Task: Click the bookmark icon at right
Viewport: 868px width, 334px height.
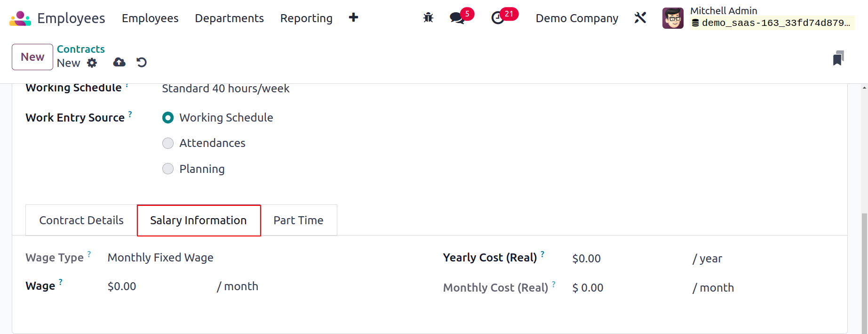Action: tap(838, 58)
